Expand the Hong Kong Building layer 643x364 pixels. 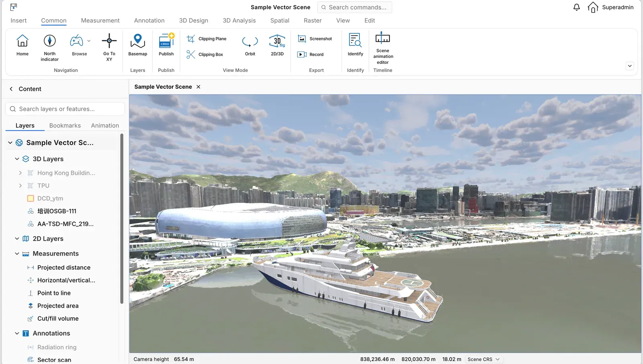coord(20,173)
